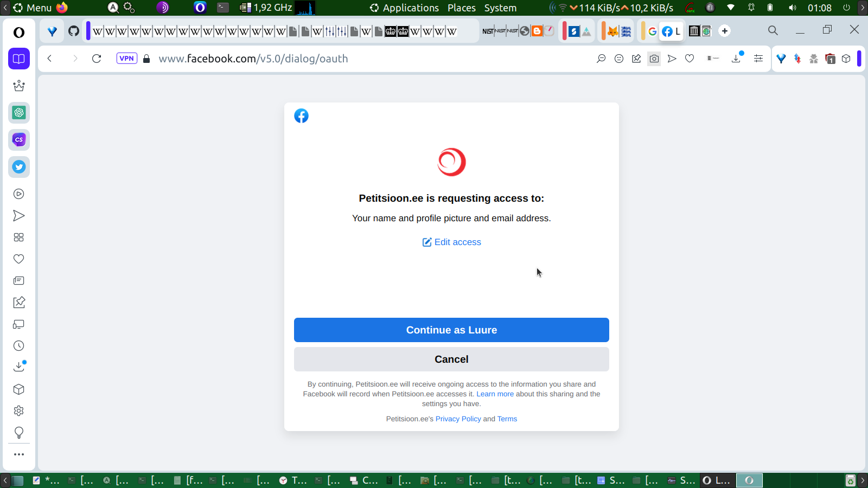This screenshot has width=868, height=488.
Task: Open the emoji icon in address bar
Action: point(619,59)
